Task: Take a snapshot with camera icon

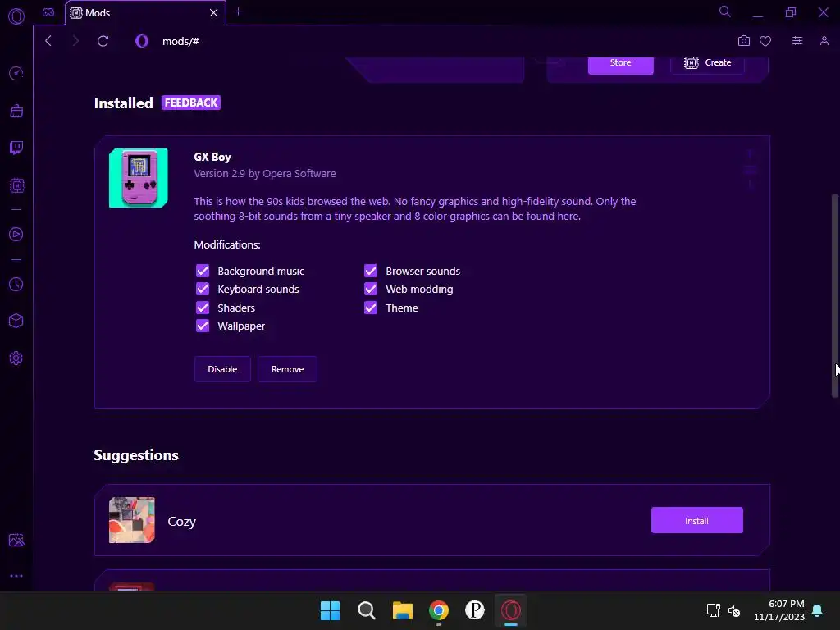Action: 743,41
